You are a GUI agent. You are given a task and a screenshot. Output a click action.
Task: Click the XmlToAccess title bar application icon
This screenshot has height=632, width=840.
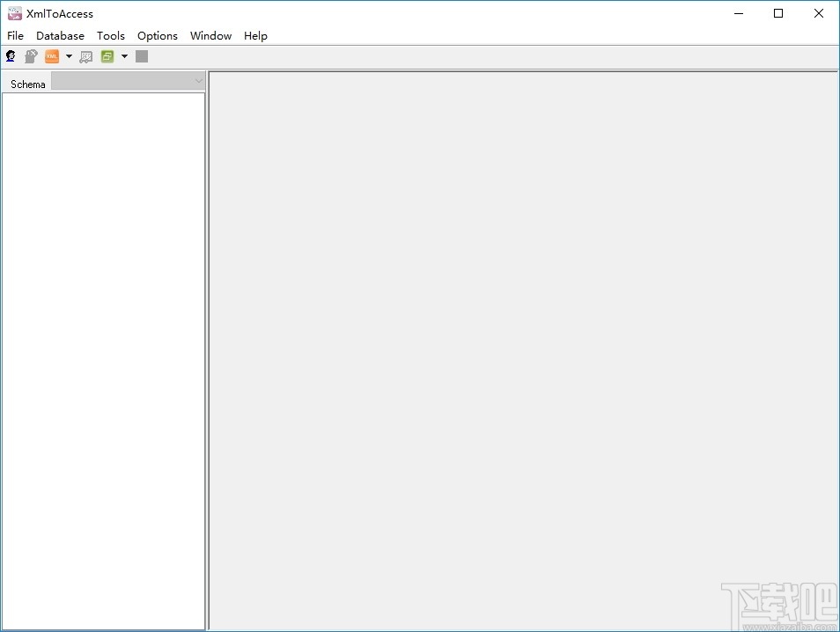click(x=13, y=13)
